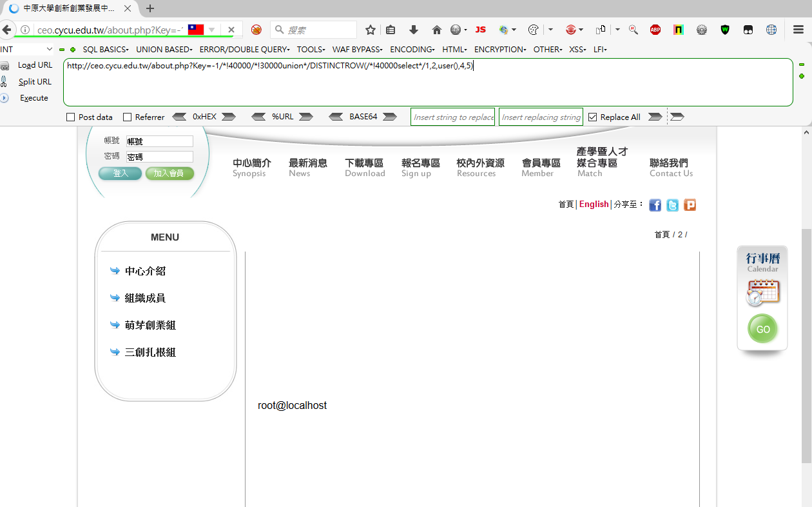The width and height of the screenshot is (812, 507).
Task: Expand the SQL BASICS menu
Action: tap(106, 49)
